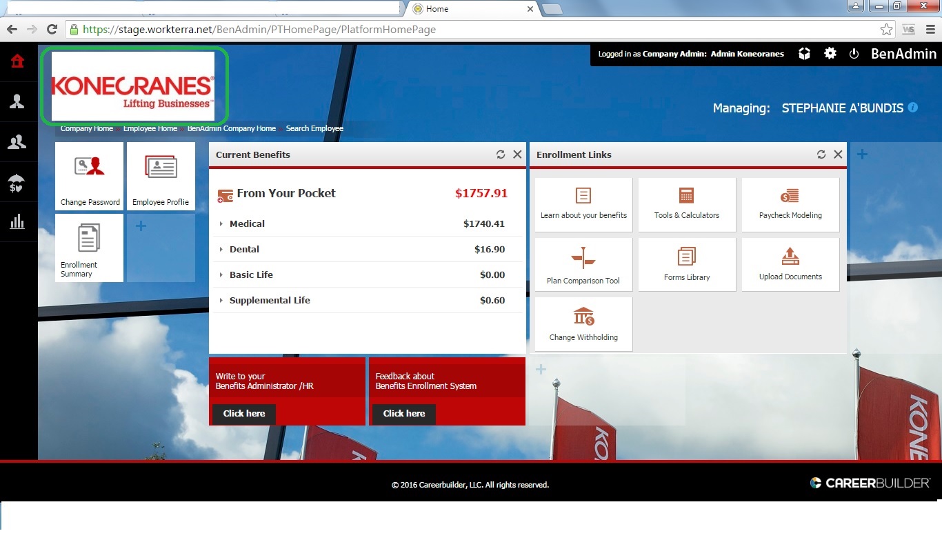Open the Plan Comparison Tool tile
The height and width of the screenshot is (560, 942).
pos(583,265)
